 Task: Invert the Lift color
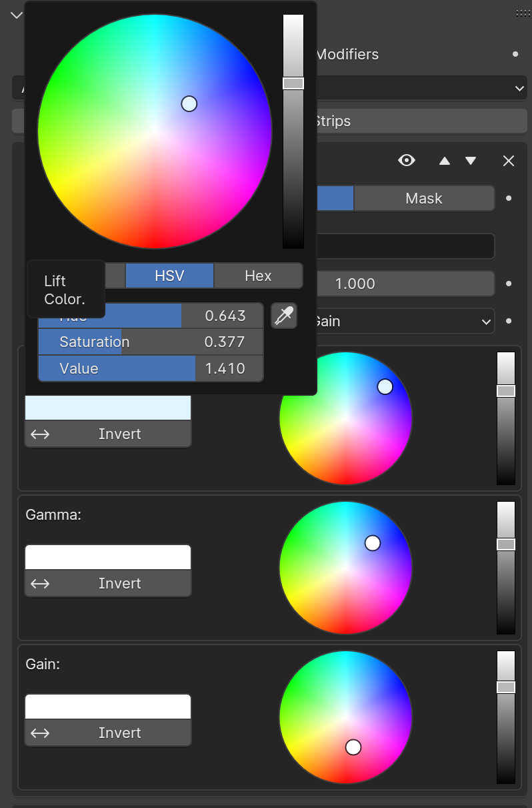(108, 434)
